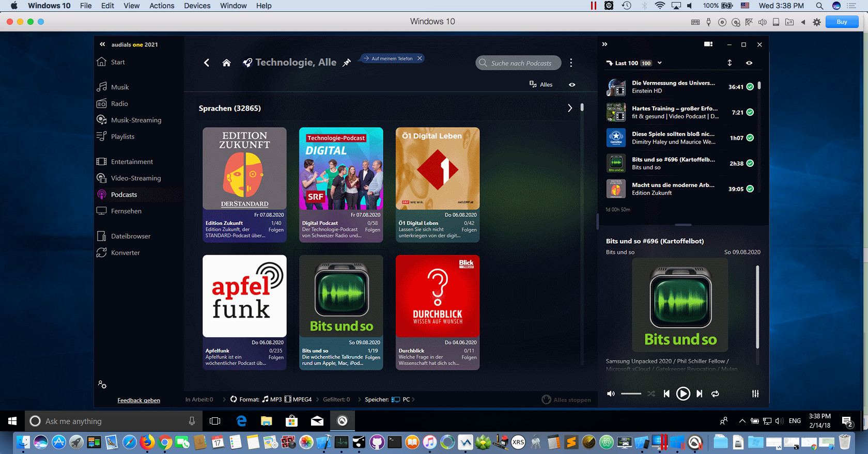Toggle check on Die Vermessung des Univers

750,87
